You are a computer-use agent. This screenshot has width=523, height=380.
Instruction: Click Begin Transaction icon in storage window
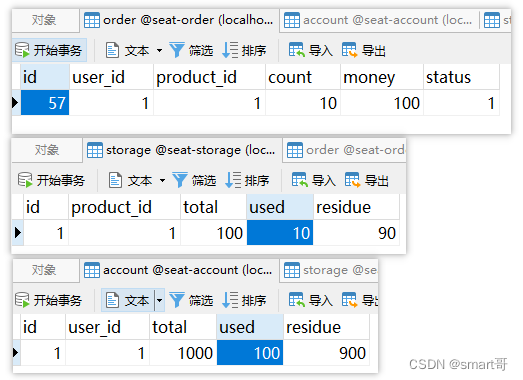(x=25, y=180)
